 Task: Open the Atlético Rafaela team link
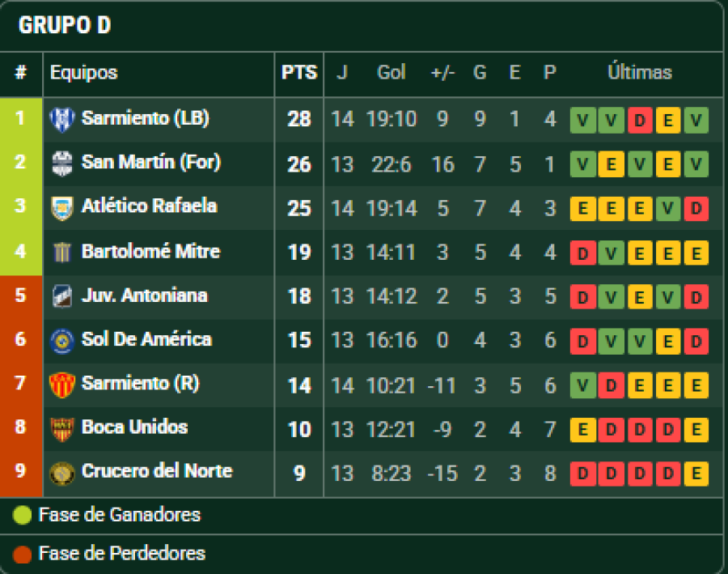(x=149, y=206)
